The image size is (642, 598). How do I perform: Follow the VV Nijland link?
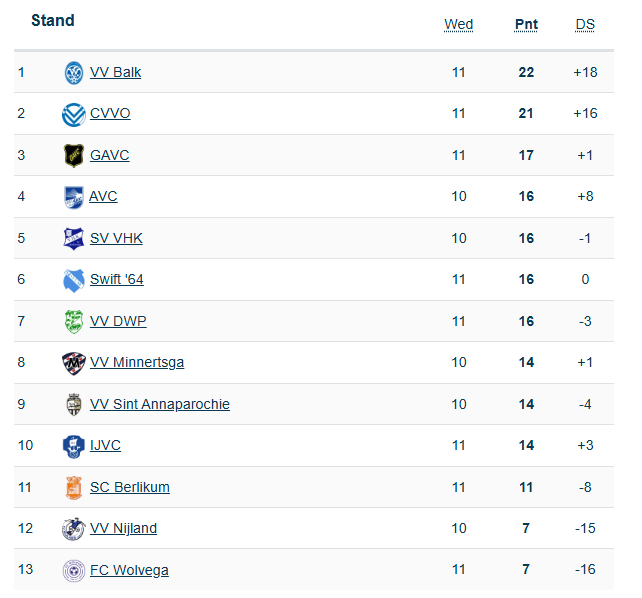coord(123,529)
